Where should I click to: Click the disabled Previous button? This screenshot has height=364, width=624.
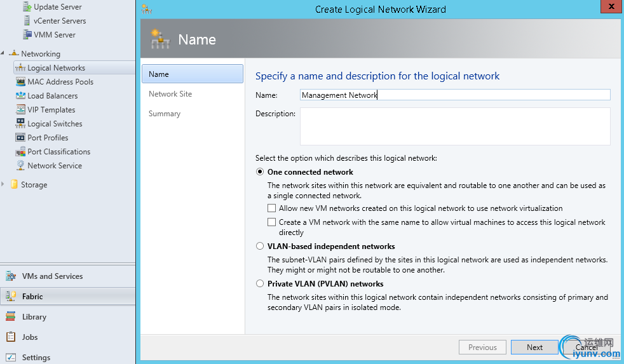(482, 347)
